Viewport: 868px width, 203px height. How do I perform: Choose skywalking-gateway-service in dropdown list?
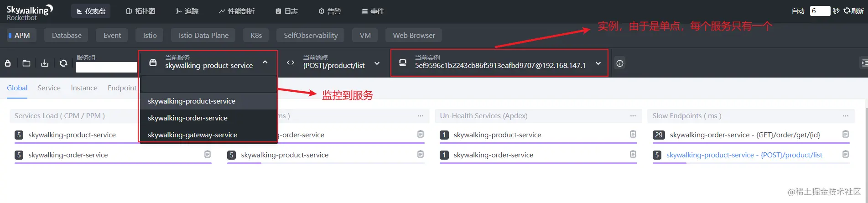(x=208, y=135)
